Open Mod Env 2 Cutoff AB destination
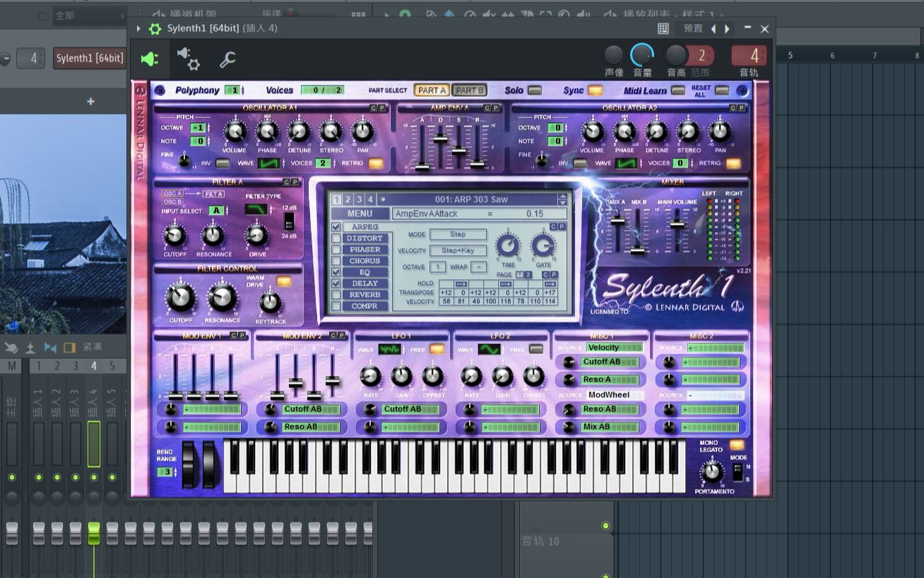The height and width of the screenshot is (578, 924). point(311,409)
